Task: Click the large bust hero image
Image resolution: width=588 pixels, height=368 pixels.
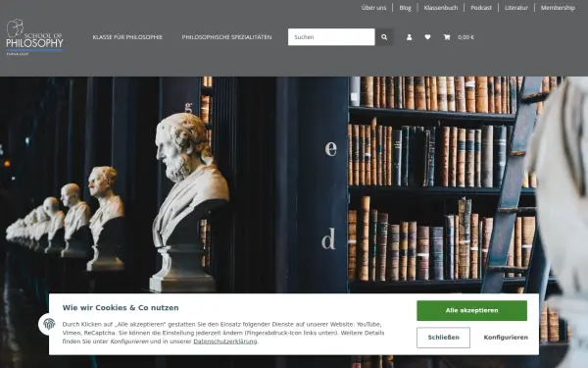Action: [294, 223]
